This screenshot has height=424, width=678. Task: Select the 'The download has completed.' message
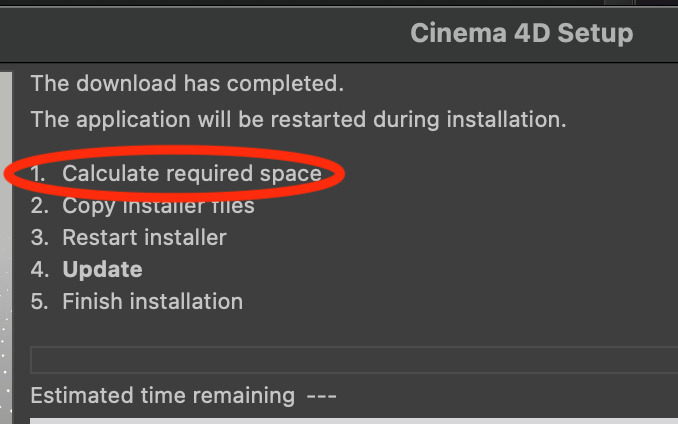[x=187, y=83]
